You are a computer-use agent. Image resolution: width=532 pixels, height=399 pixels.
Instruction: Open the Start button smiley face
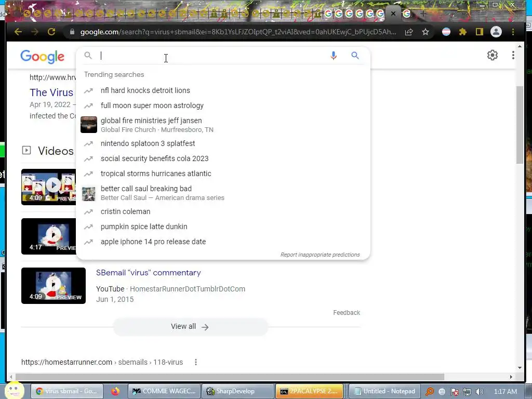click(x=14, y=391)
